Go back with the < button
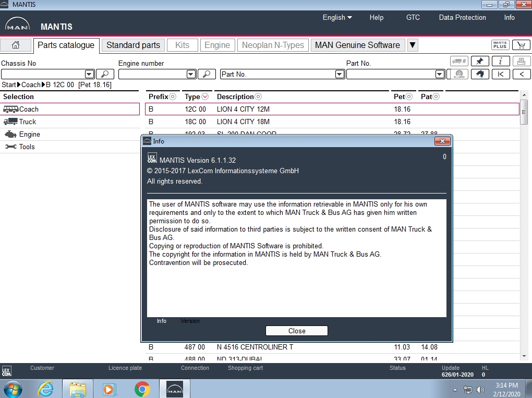This screenshot has width=532, height=398. 521,74
